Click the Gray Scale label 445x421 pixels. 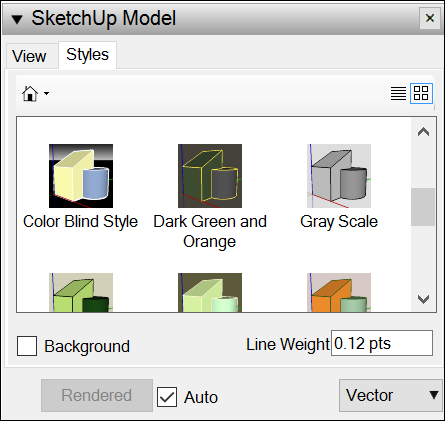(x=339, y=222)
